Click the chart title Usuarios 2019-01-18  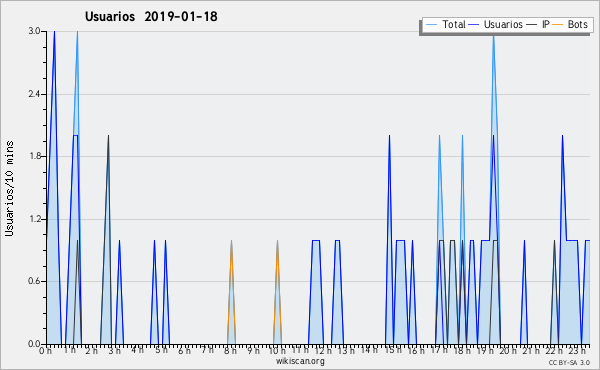pos(151,16)
